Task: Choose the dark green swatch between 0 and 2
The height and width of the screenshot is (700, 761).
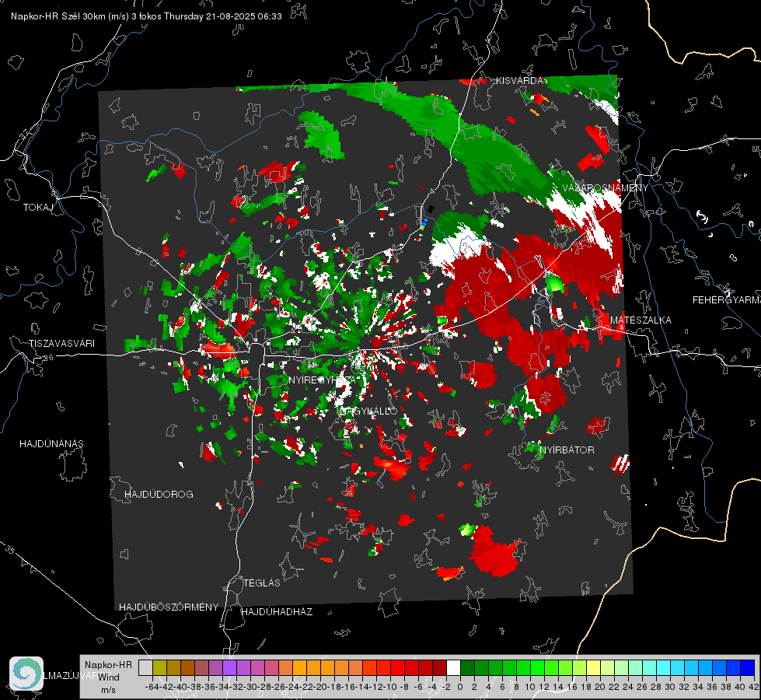Action: click(467, 667)
